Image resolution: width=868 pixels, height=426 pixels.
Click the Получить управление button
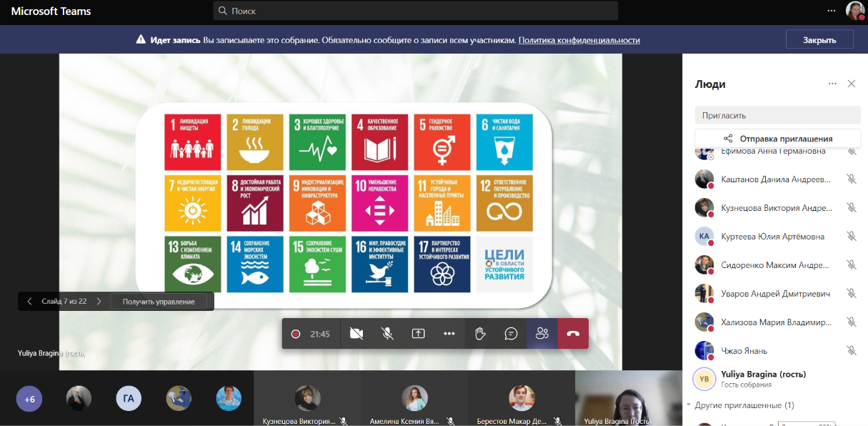[159, 302]
